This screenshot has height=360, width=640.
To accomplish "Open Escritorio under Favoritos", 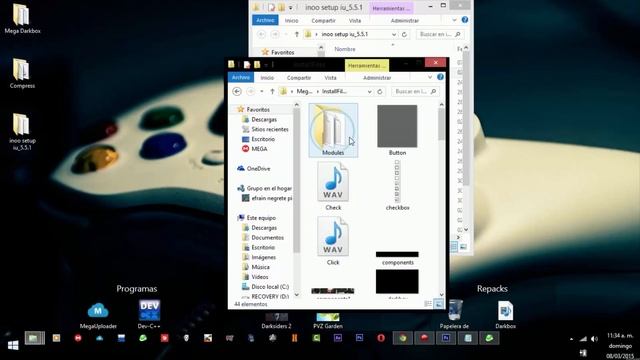I will [x=263, y=139].
